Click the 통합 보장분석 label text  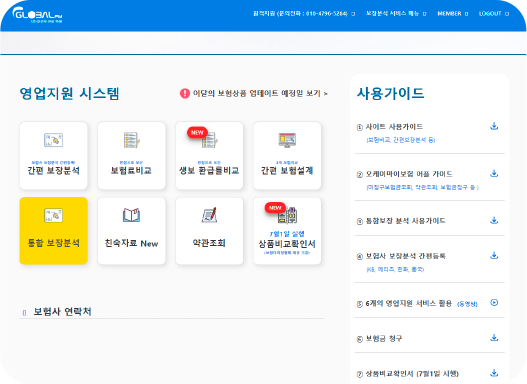53,243
